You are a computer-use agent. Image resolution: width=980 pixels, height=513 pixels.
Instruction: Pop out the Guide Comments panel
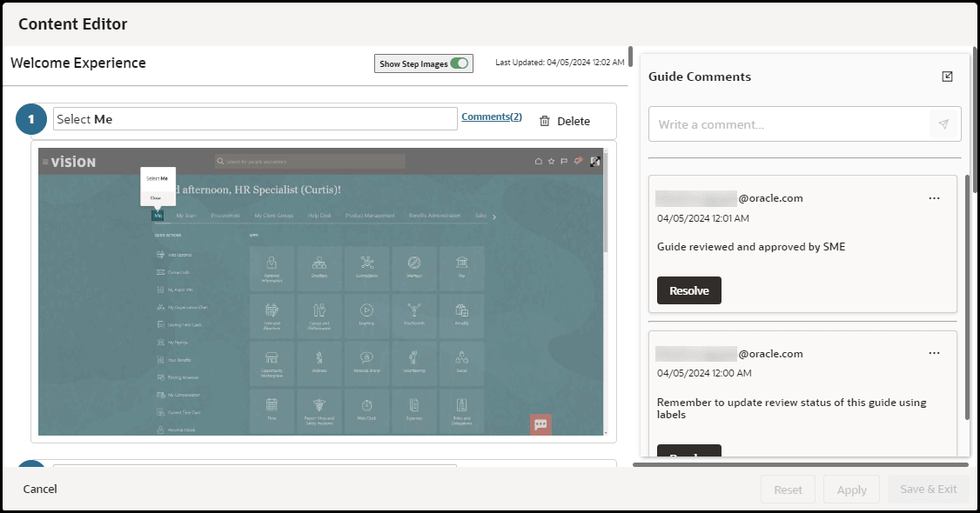[947, 77]
